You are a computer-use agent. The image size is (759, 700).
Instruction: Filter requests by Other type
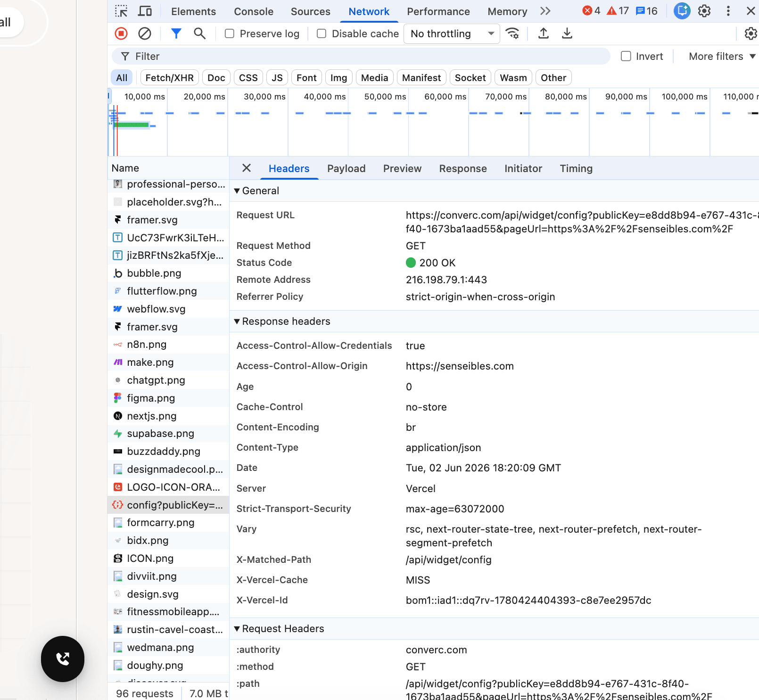(x=553, y=78)
